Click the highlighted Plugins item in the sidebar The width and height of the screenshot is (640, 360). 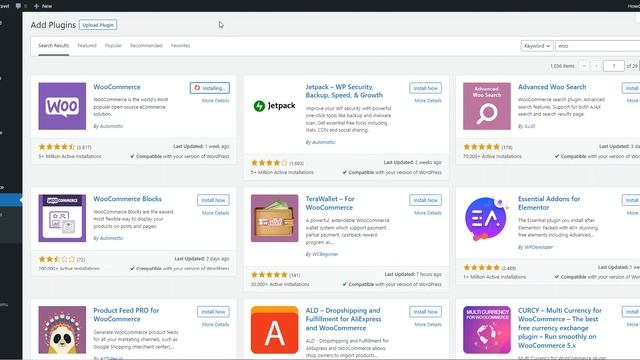point(11,200)
